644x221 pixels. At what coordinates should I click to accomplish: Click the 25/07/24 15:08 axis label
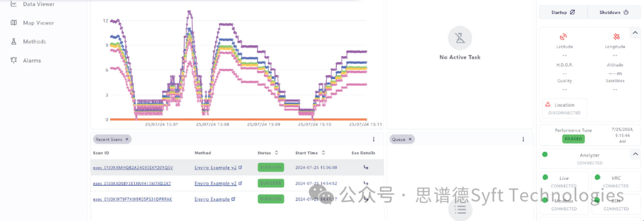213,124
